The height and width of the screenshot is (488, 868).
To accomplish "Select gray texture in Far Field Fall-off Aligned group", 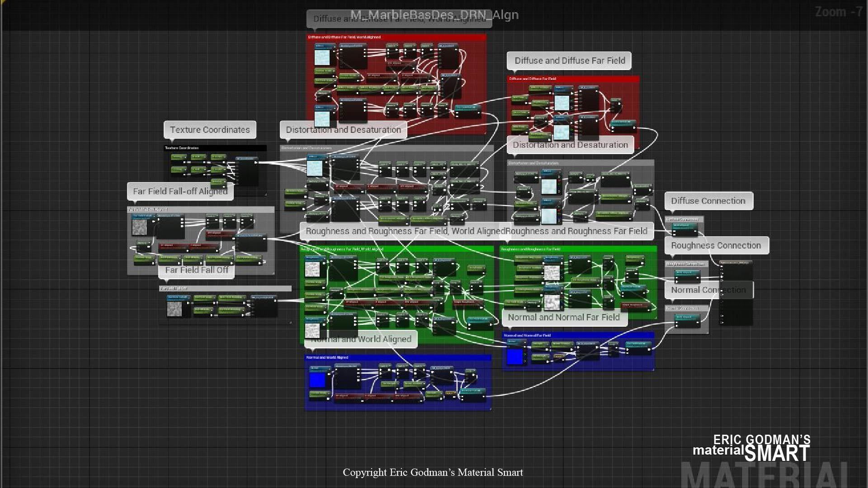I will click(x=139, y=227).
